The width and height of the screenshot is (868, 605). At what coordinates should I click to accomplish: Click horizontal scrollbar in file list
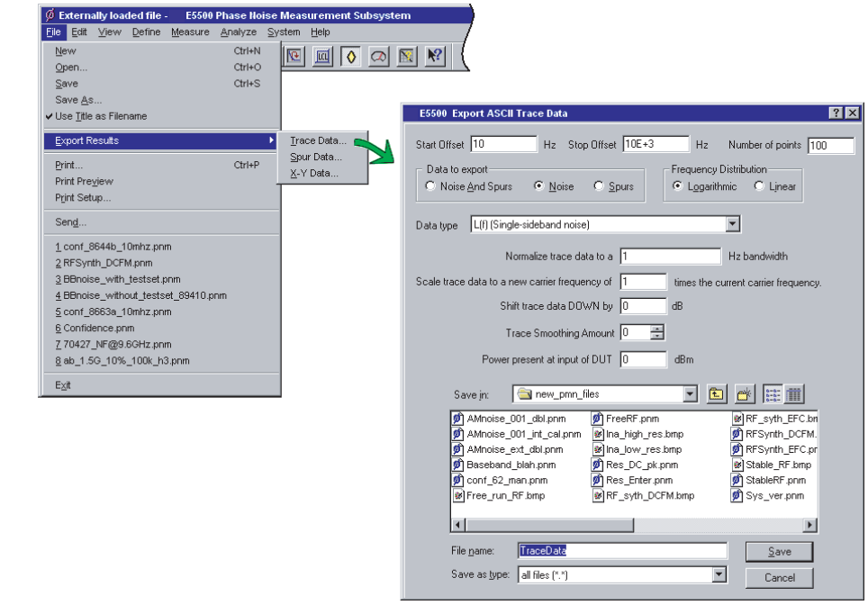549,525
